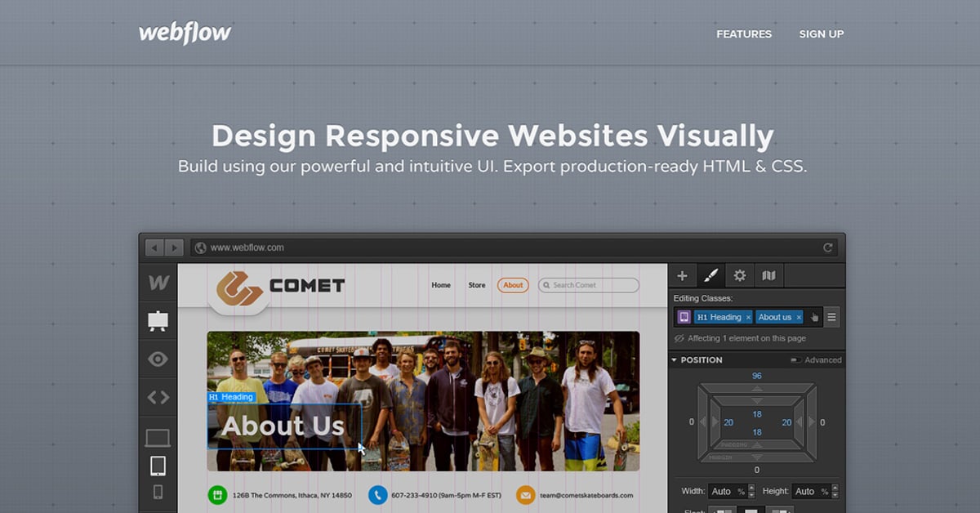Click the top margin value 96

757,376
